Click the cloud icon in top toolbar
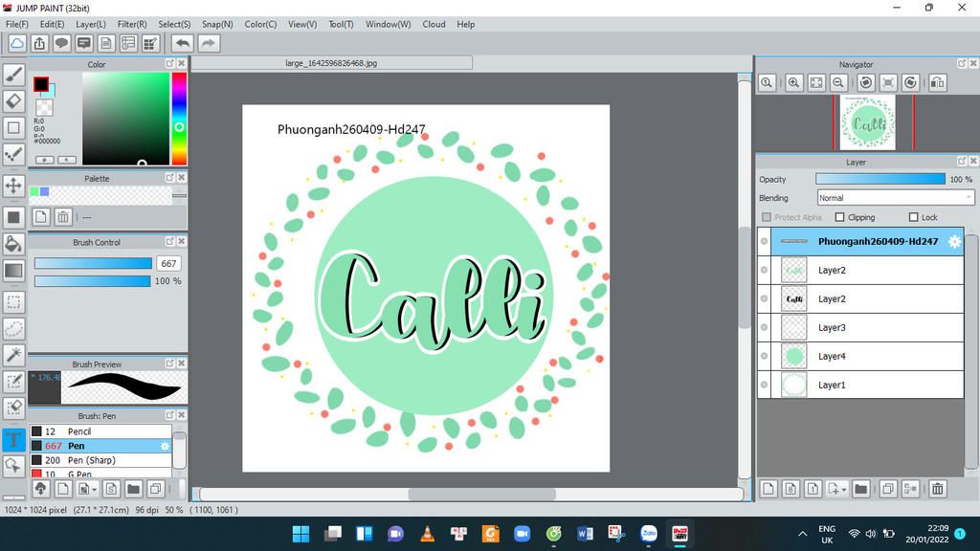 click(x=17, y=43)
